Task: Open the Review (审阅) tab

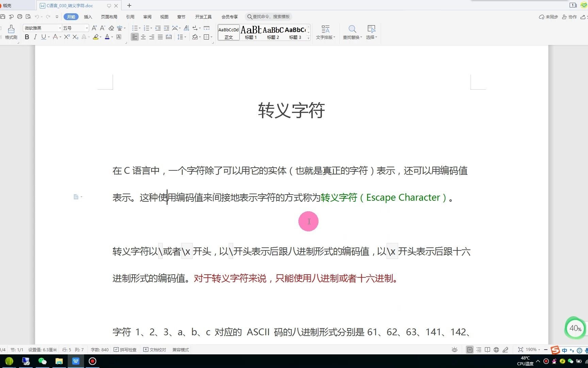Action: coord(147,17)
